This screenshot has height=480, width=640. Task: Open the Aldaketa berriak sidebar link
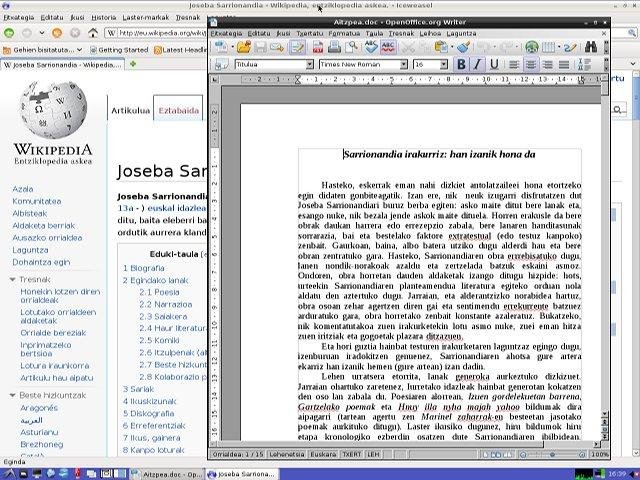[x=44, y=226]
